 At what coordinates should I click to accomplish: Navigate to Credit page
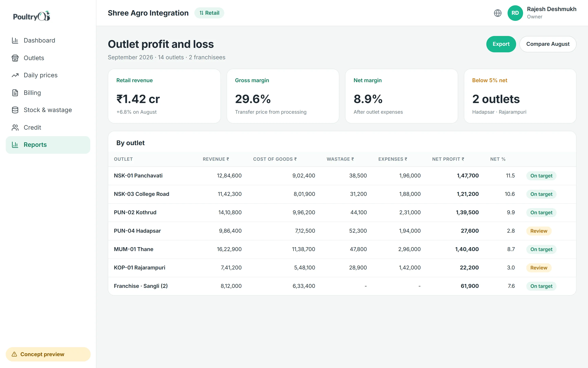pos(48,128)
